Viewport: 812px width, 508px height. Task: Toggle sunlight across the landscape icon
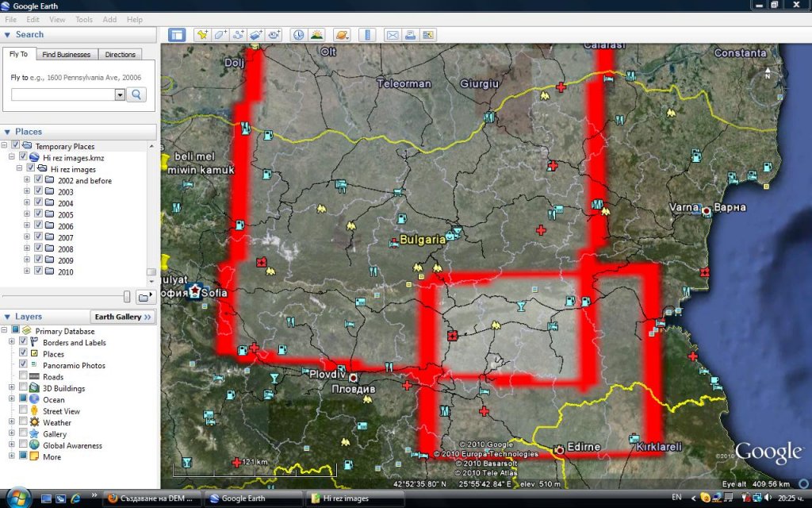tap(316, 35)
